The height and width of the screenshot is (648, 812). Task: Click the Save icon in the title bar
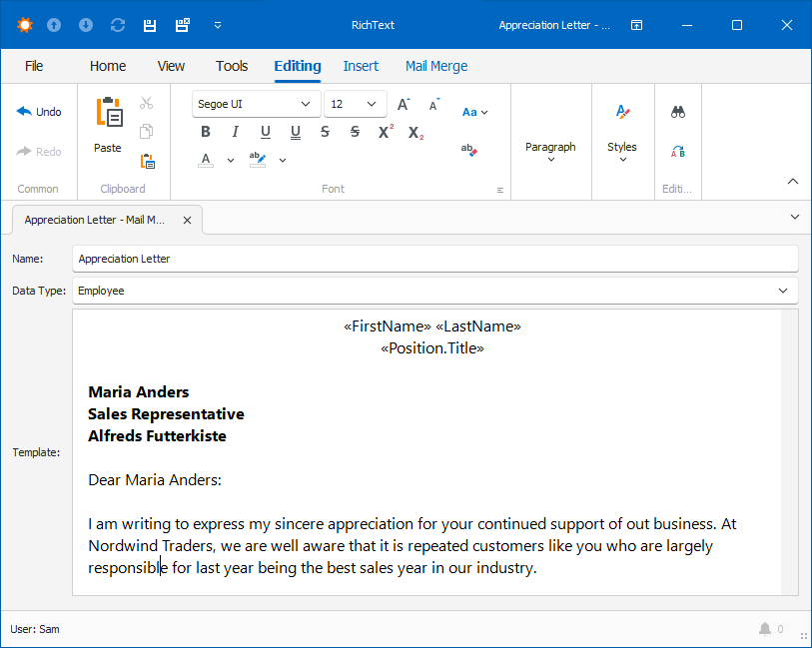pyautogui.click(x=150, y=24)
